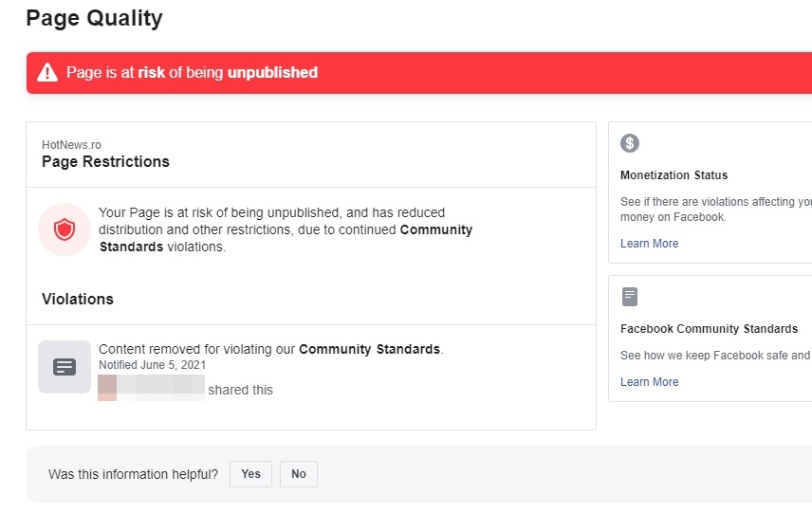Image resolution: width=812 pixels, height=513 pixels.
Task: Click the removed content message icon
Action: 64,367
